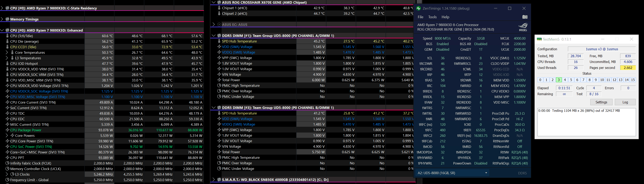The image size is (644, 184).
Task: Click the ZenTimings screenshot camera icon
Action: 525,17
